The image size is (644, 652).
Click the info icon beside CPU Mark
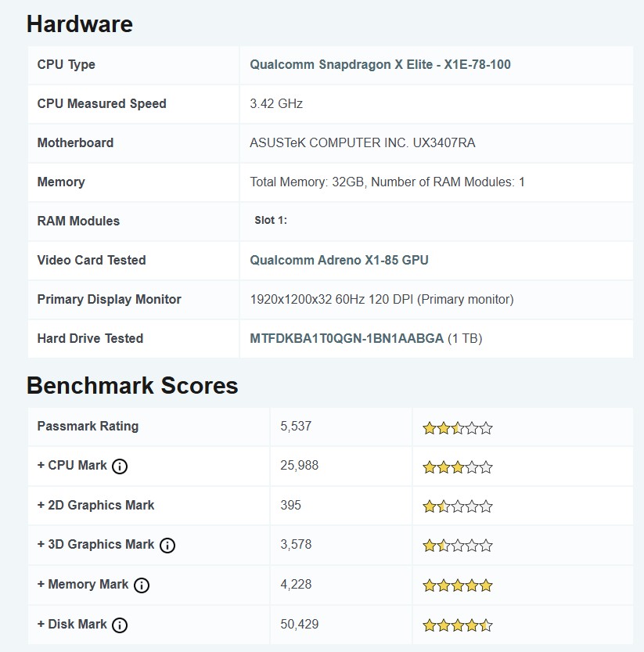click(x=120, y=466)
